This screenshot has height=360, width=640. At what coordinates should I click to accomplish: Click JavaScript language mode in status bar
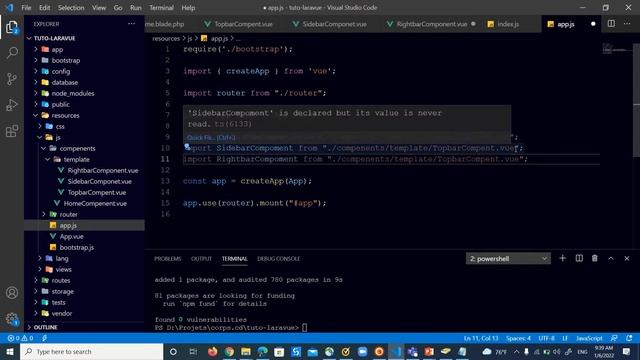(x=589, y=338)
